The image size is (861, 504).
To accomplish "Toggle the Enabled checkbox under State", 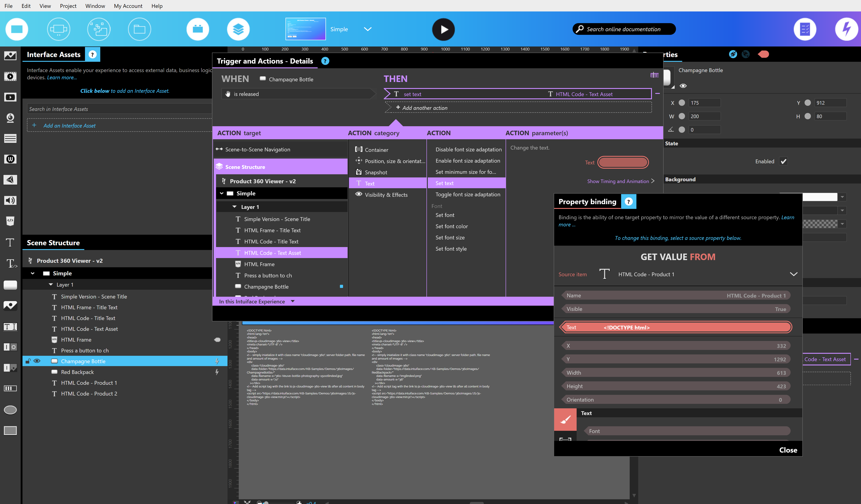I will pyautogui.click(x=783, y=161).
